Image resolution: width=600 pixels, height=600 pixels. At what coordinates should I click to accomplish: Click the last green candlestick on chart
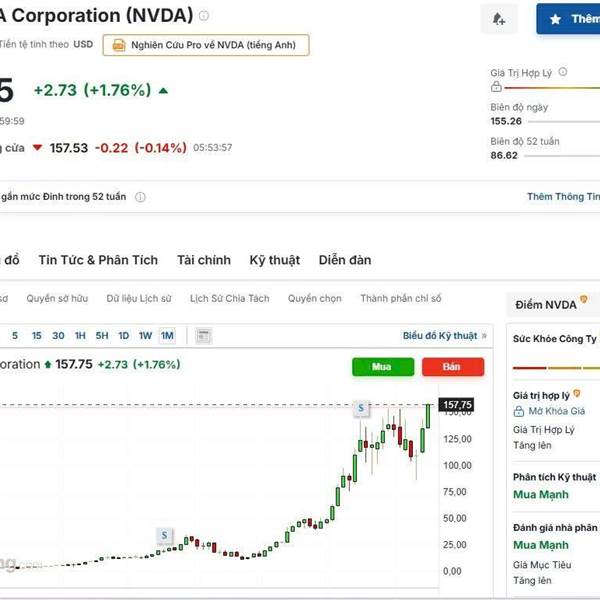(x=428, y=416)
